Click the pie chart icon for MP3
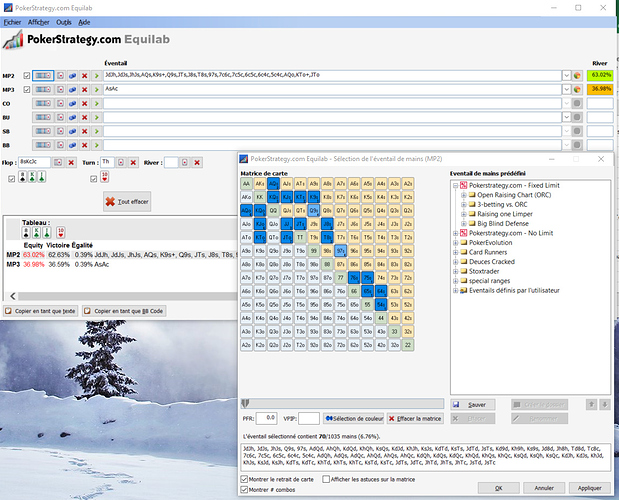 [577, 89]
